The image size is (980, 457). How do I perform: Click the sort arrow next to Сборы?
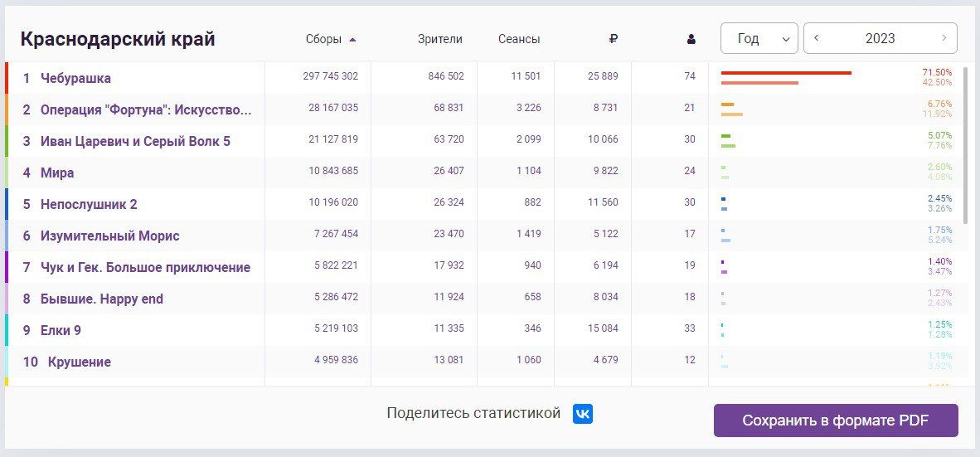352,39
